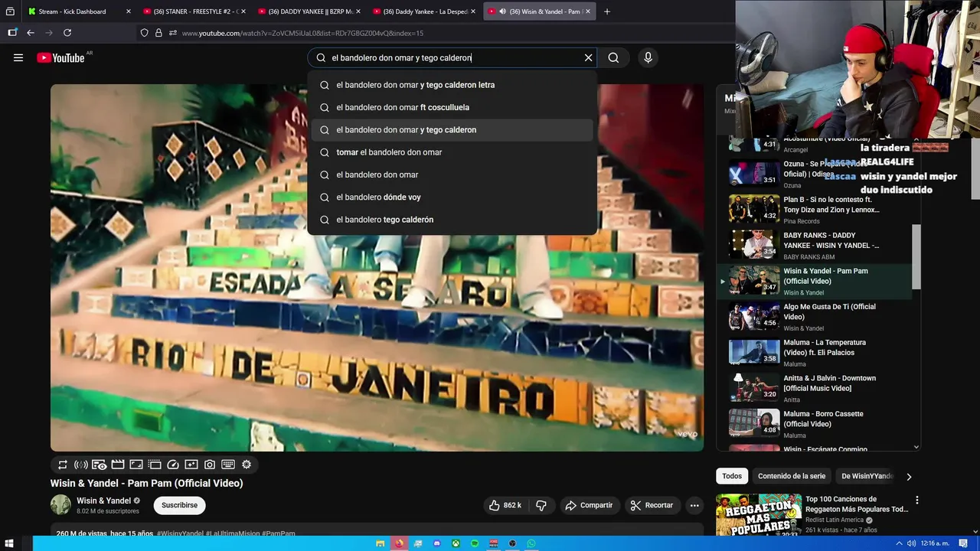This screenshot has height=551, width=980.
Task: Select the 'De WisinYYandel' chip
Action: pyautogui.click(x=867, y=476)
